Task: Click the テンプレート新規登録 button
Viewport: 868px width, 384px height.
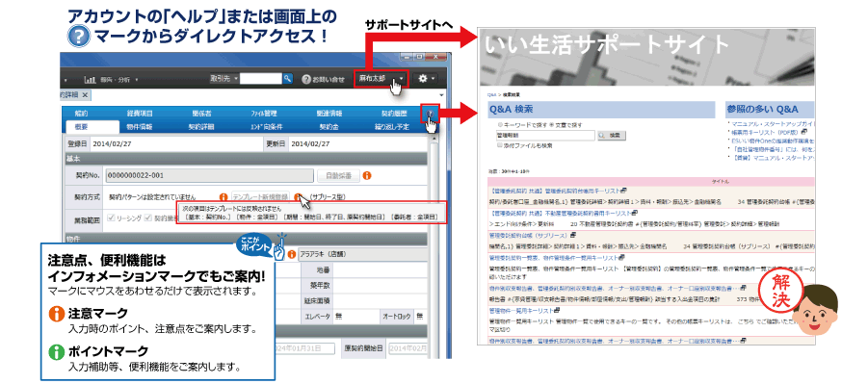Action: 260,196
